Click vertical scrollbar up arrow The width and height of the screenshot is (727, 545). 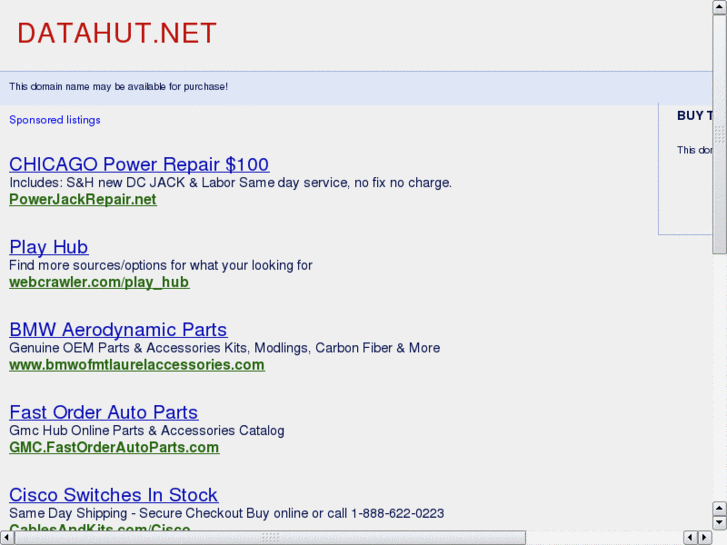pyautogui.click(x=720, y=7)
